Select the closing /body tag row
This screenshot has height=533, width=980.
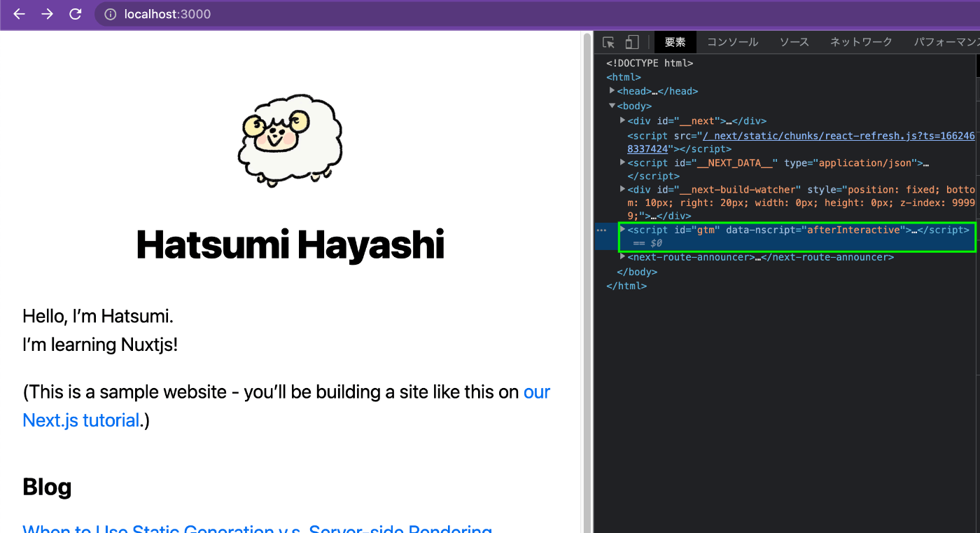[x=637, y=272]
